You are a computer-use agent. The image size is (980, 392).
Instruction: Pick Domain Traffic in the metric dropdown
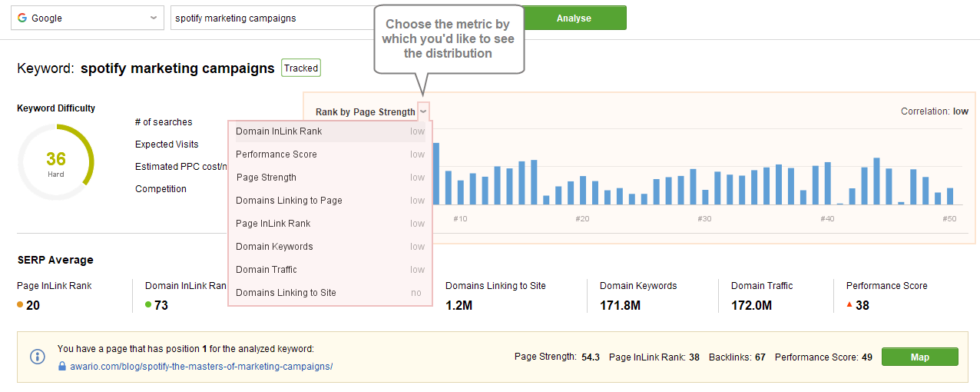pyautogui.click(x=330, y=270)
